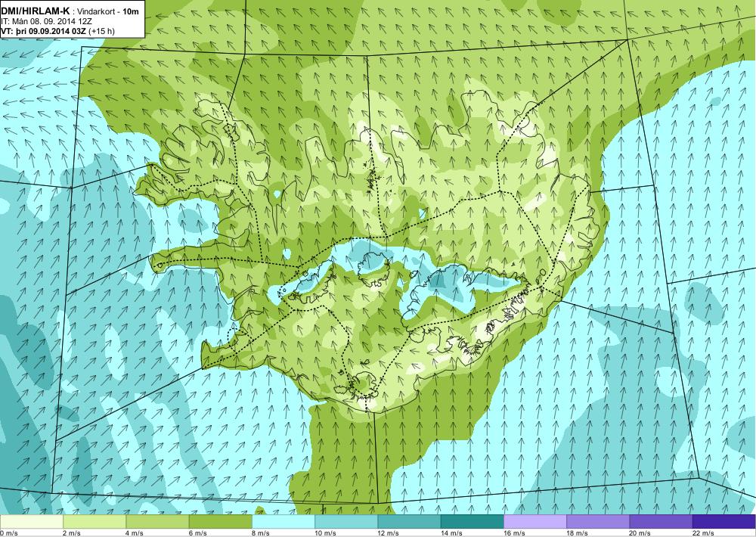Screen dimensions: 756x537
Task: Click the light cyan 8–10 m/s legend swatch
Action: coord(283,522)
